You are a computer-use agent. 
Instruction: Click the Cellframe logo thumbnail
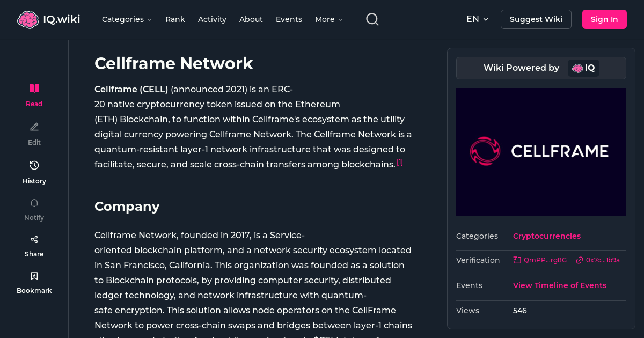tap(541, 151)
